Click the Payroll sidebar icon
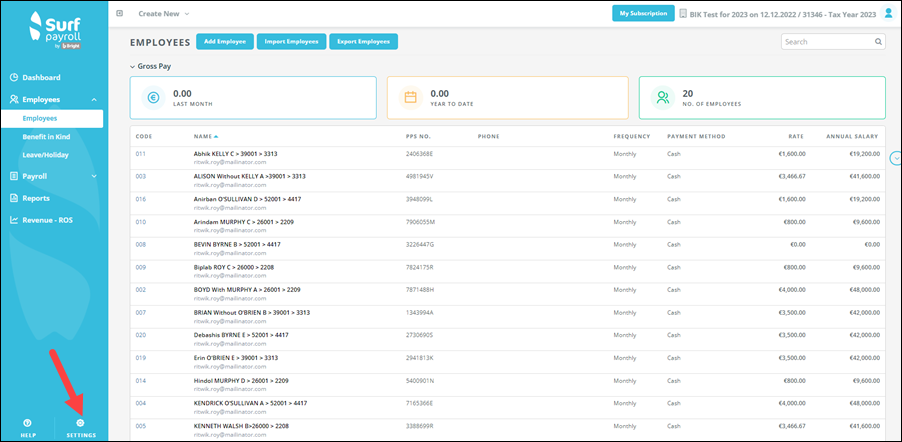 (14, 176)
